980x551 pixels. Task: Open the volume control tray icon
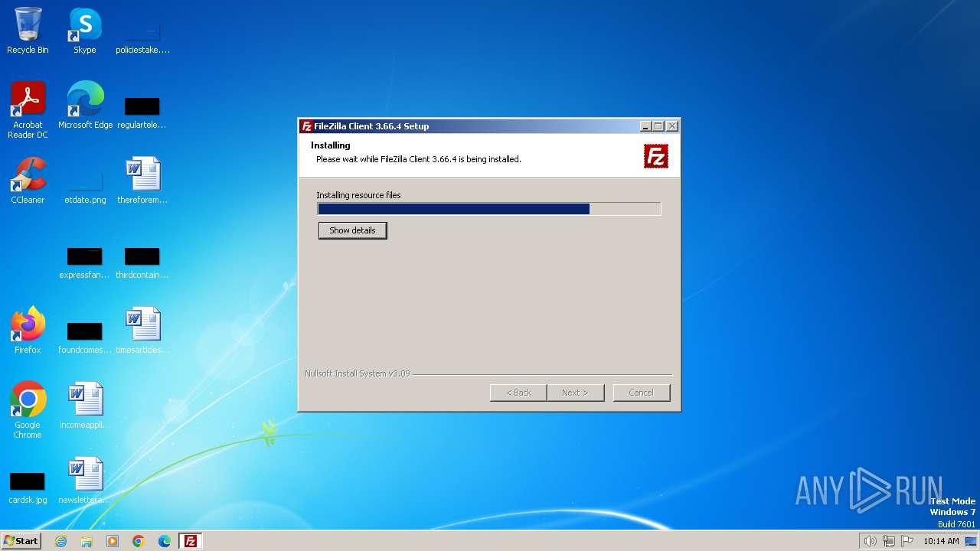click(x=870, y=541)
